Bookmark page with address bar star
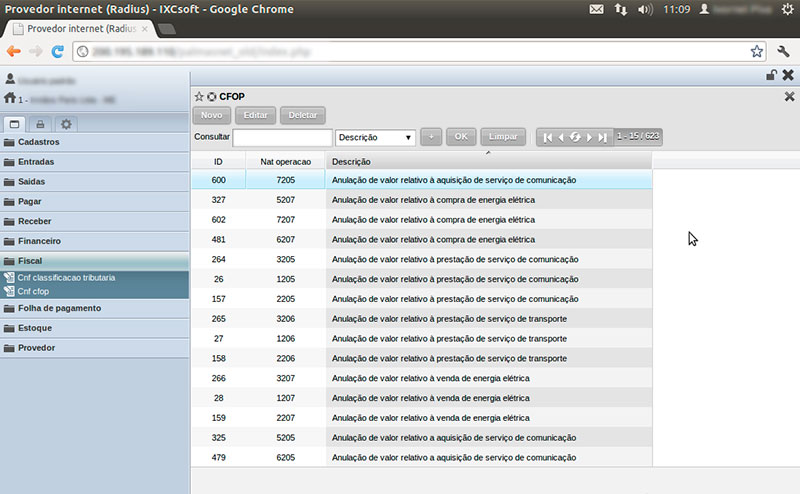 click(756, 51)
